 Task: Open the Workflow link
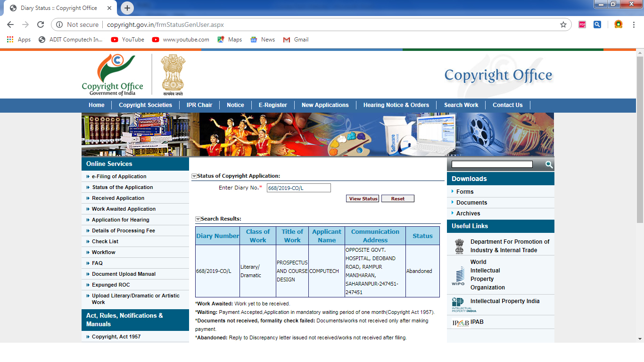[104, 252]
